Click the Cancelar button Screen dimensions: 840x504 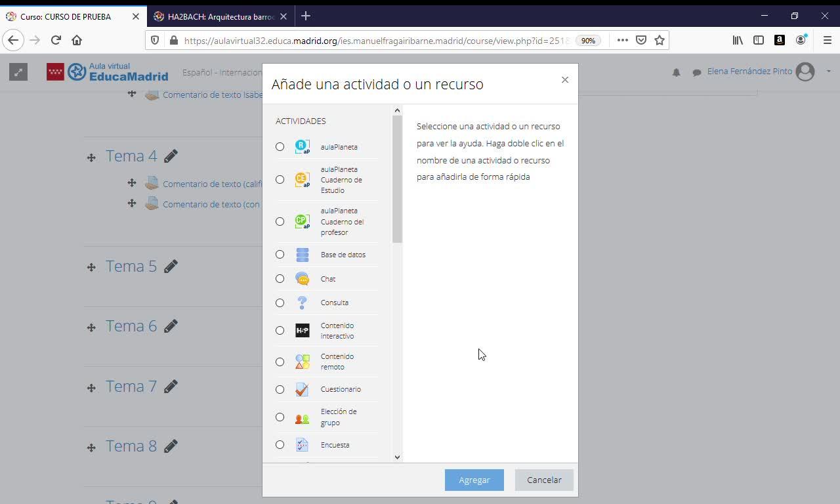click(x=544, y=480)
